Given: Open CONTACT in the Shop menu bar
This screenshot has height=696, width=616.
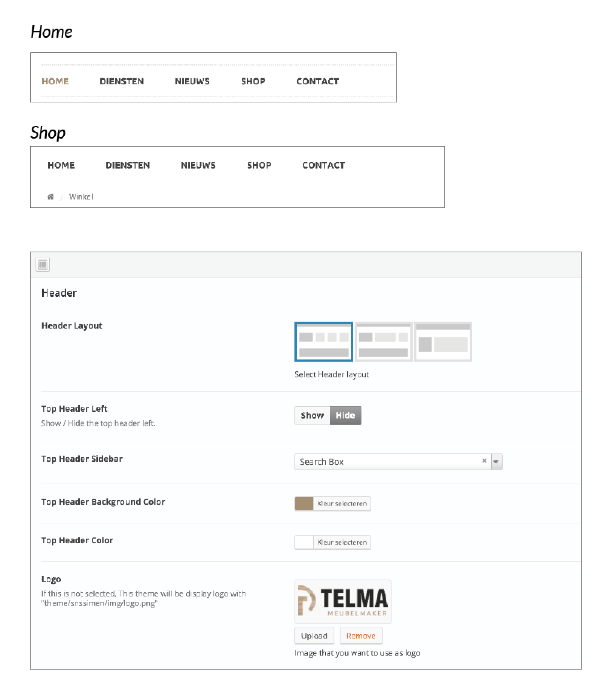Looking at the screenshot, I should click(x=323, y=165).
